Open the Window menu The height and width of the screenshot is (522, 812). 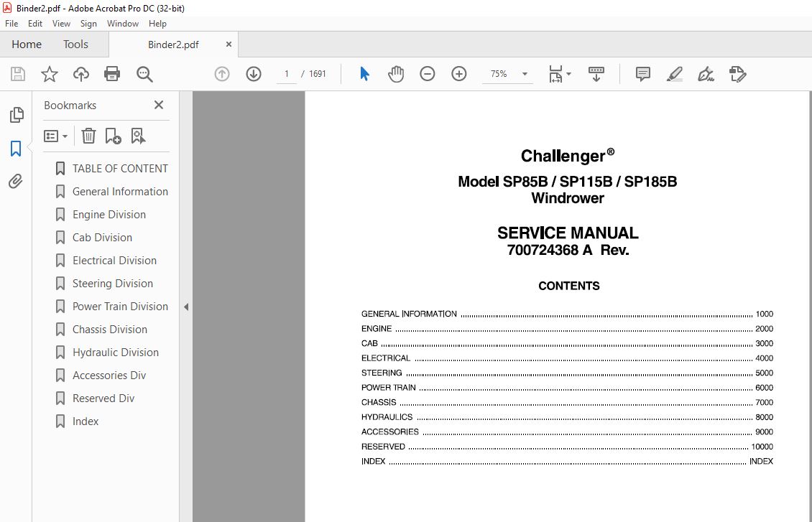pyautogui.click(x=123, y=23)
